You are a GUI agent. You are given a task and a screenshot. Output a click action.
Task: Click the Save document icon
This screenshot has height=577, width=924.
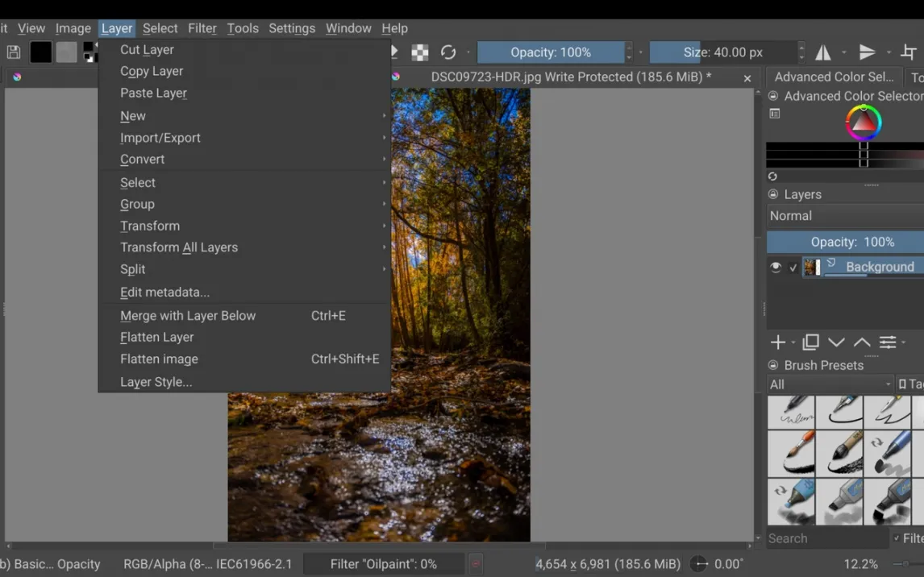point(14,52)
